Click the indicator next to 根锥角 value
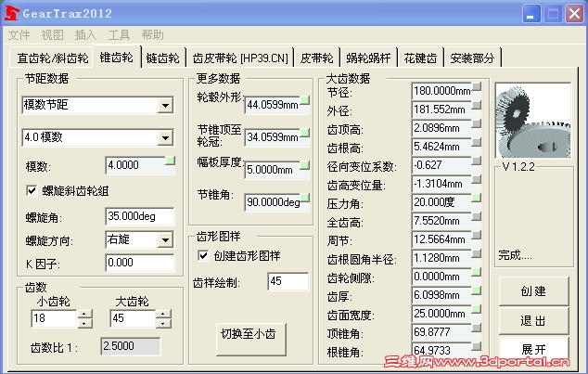 click(477, 346)
